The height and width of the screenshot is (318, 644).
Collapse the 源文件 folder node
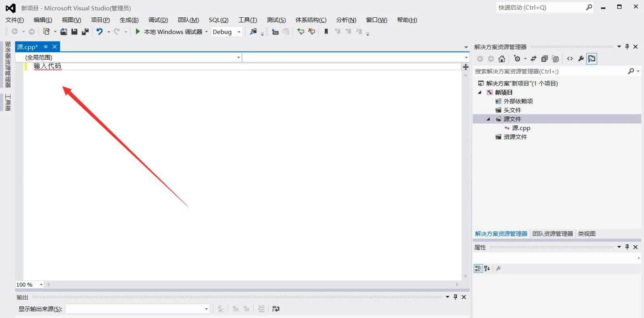click(x=488, y=119)
